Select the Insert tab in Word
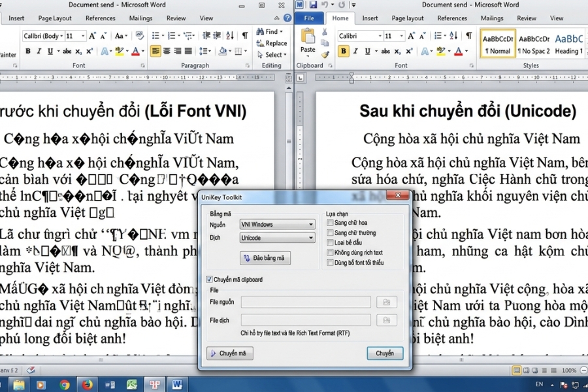588x392 pixels. click(370, 18)
